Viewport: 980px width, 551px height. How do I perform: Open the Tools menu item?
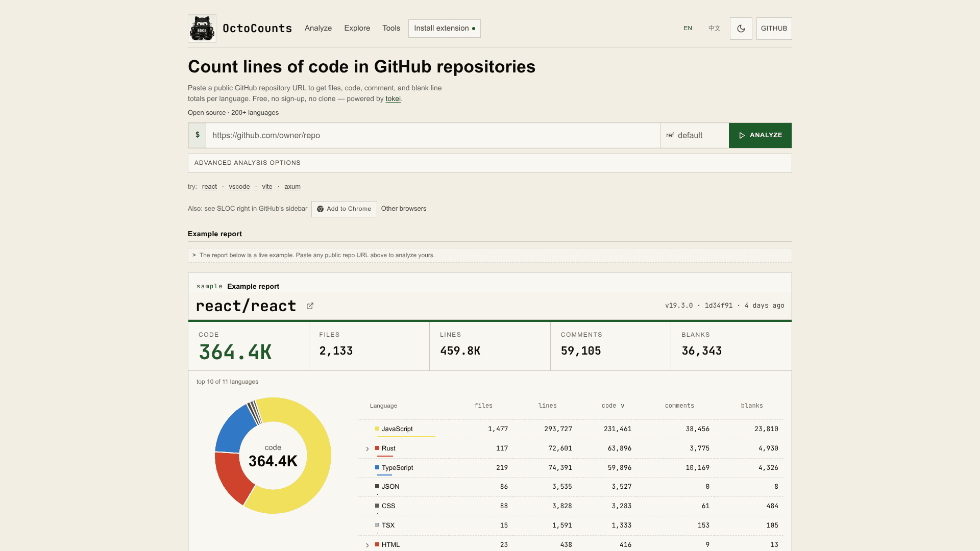tap(391, 29)
